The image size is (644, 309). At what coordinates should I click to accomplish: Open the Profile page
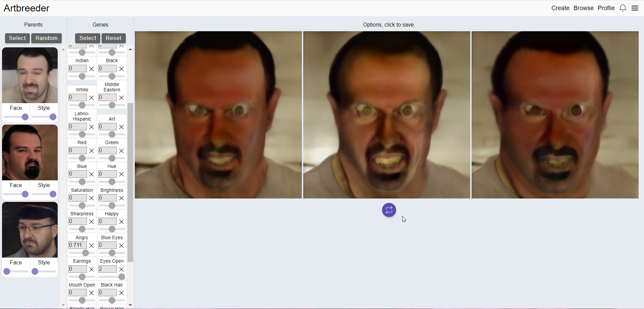click(x=606, y=8)
